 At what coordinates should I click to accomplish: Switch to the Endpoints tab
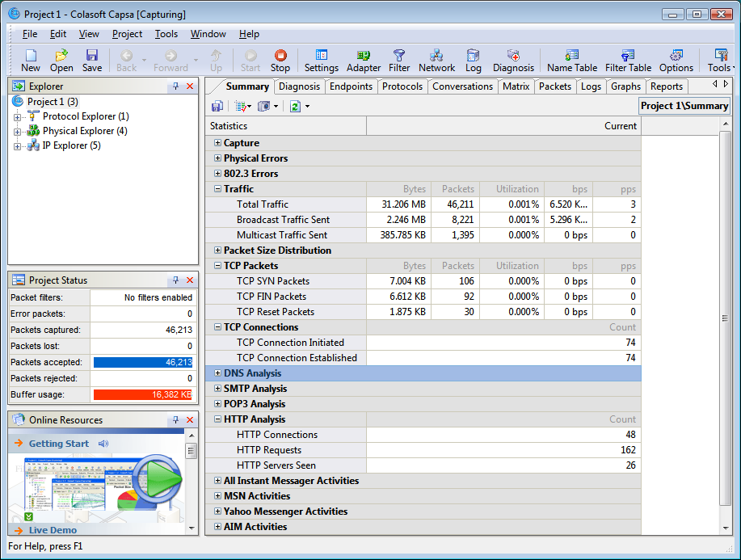click(x=352, y=86)
